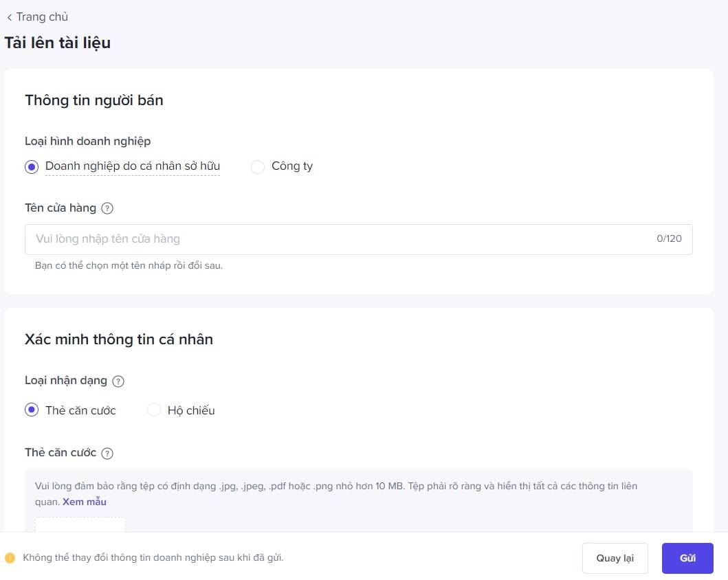Click the store name input field

pyautogui.click(x=275, y=238)
